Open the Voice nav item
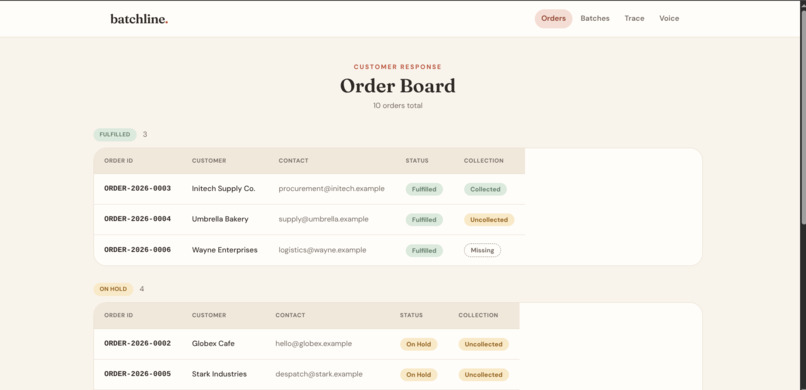Image resolution: width=806 pixels, height=390 pixels. pyautogui.click(x=669, y=18)
